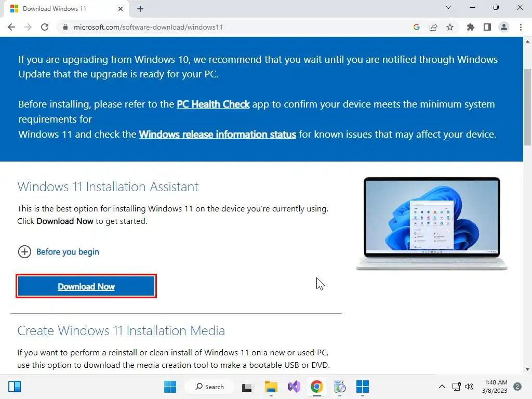Open the notifications badge
The height and width of the screenshot is (399, 532).
pos(517,387)
